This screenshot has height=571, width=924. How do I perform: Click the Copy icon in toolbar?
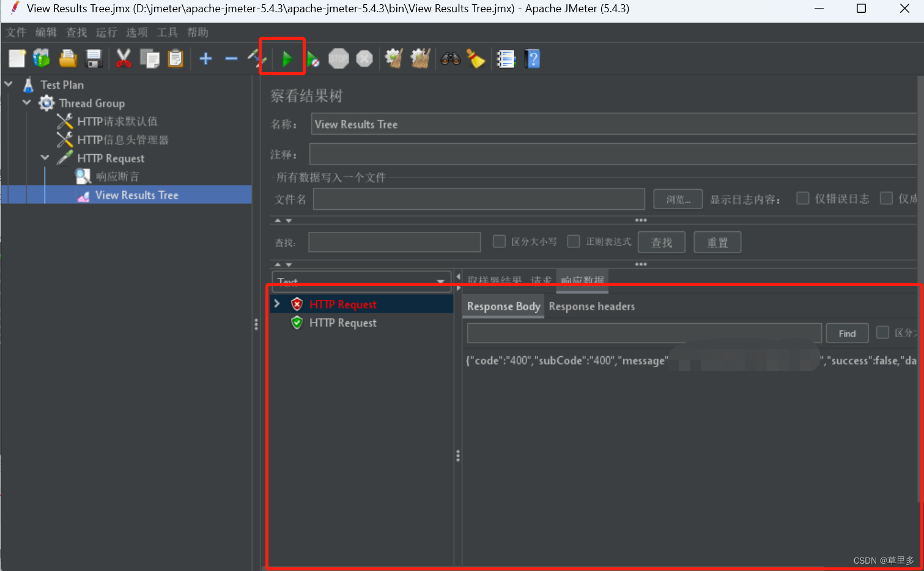(149, 59)
